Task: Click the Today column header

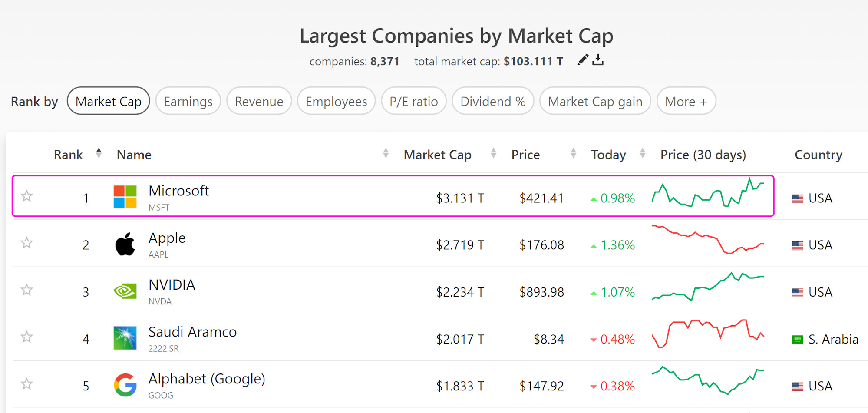Action: (608, 155)
